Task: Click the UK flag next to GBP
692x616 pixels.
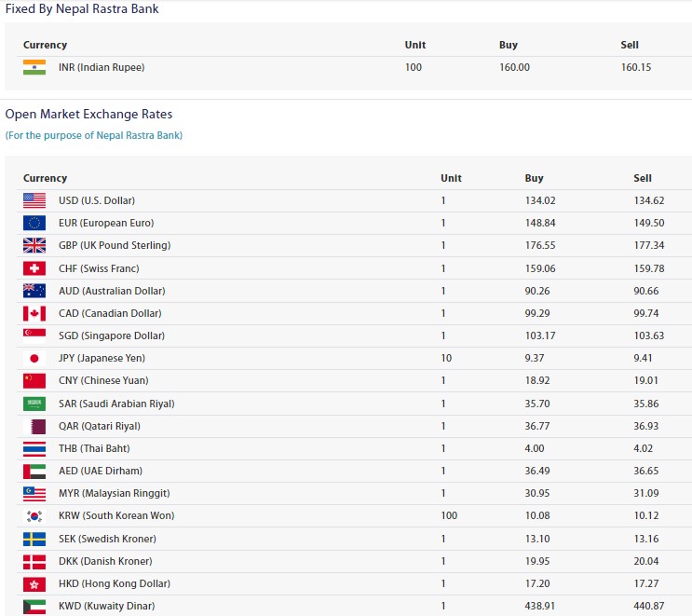Action: click(x=34, y=245)
